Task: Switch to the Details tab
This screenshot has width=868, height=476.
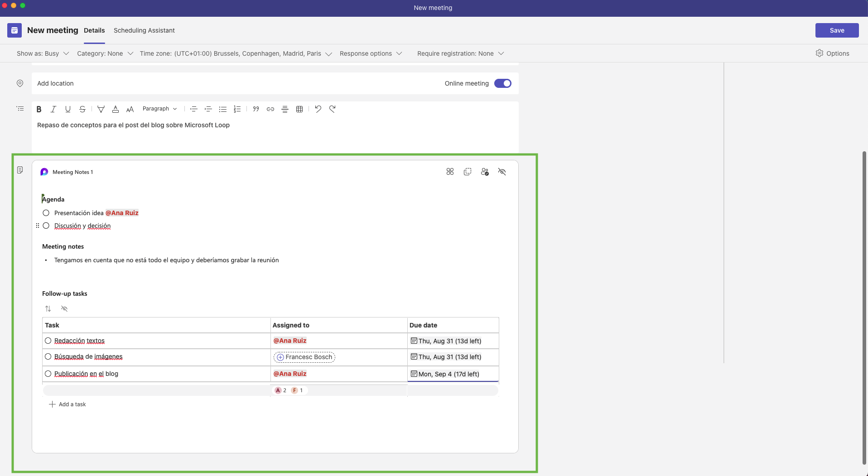Action: coord(94,30)
